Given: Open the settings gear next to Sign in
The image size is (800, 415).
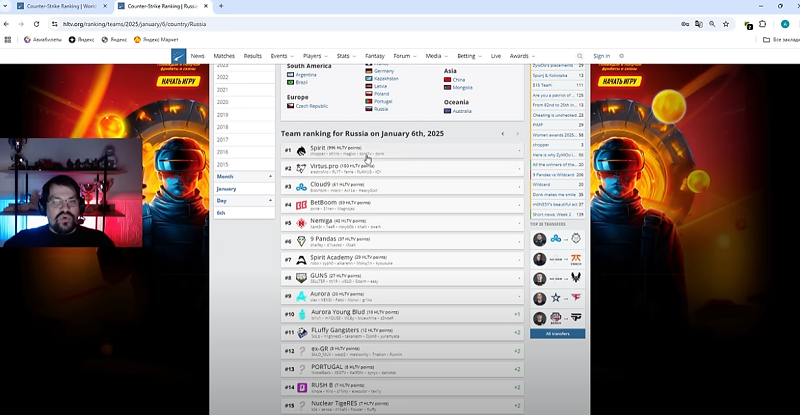Looking at the screenshot, I should (621, 56).
